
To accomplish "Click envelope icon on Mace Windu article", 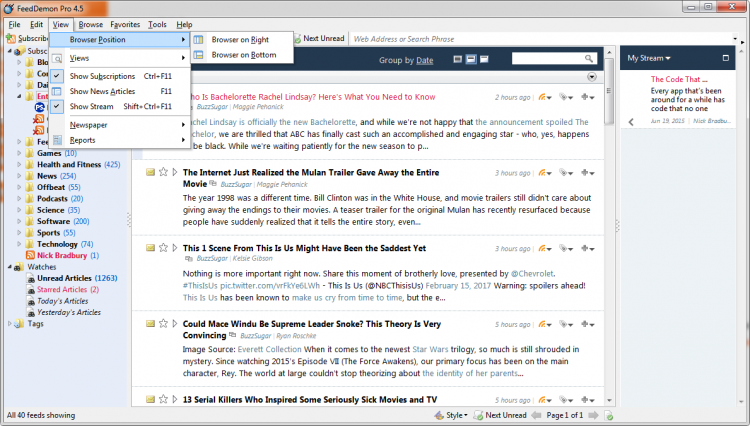I will point(150,324).
